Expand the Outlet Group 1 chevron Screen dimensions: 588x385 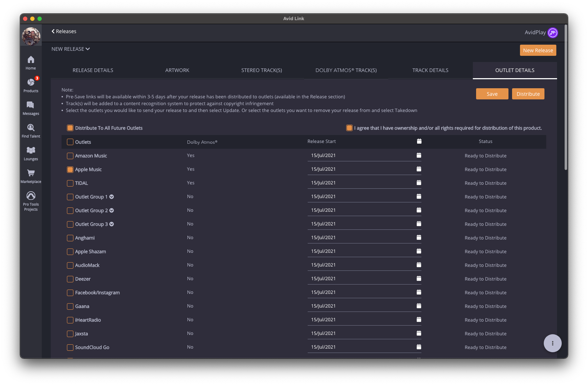click(112, 197)
